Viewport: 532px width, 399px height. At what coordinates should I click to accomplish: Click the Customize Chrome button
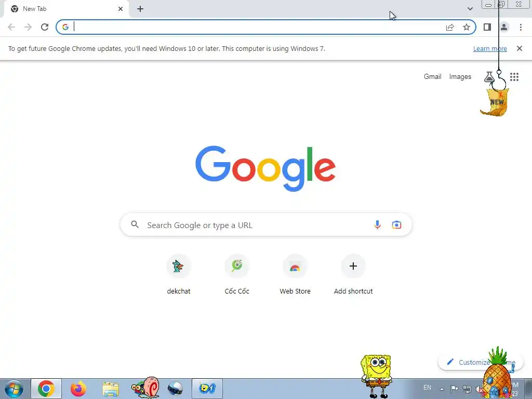point(481,362)
